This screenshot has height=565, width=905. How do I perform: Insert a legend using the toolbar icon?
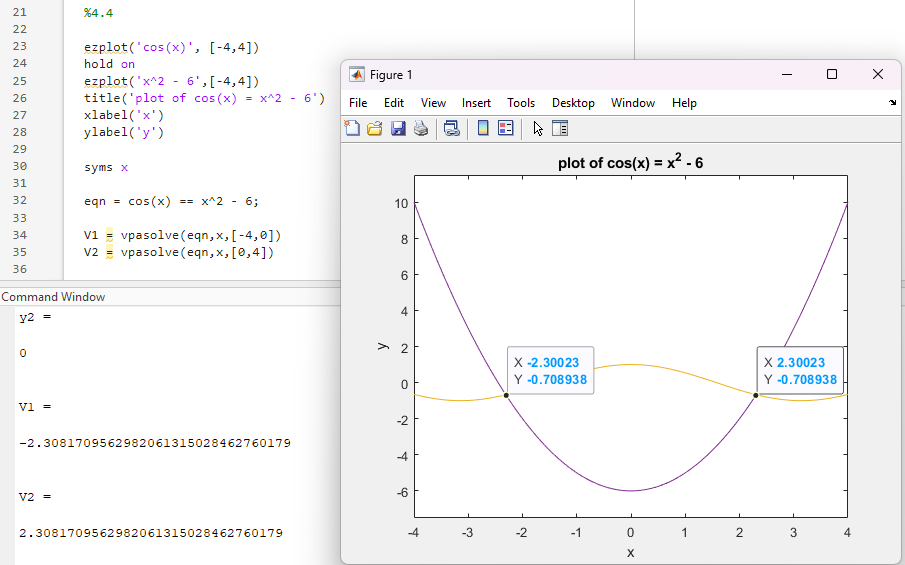point(505,128)
